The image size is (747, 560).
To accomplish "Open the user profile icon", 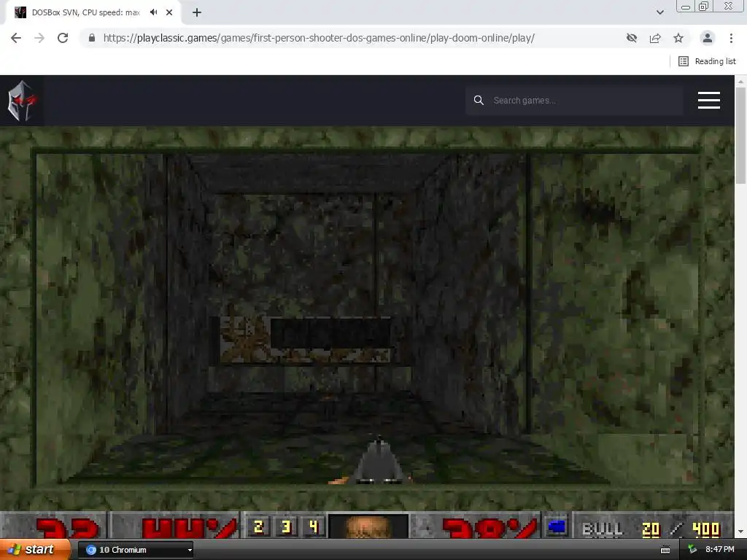I will pyautogui.click(x=708, y=38).
